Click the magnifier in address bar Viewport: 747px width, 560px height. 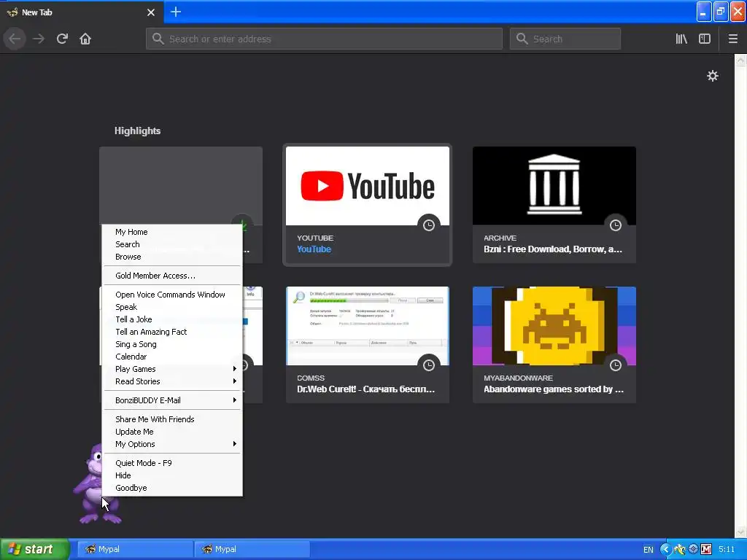click(158, 39)
